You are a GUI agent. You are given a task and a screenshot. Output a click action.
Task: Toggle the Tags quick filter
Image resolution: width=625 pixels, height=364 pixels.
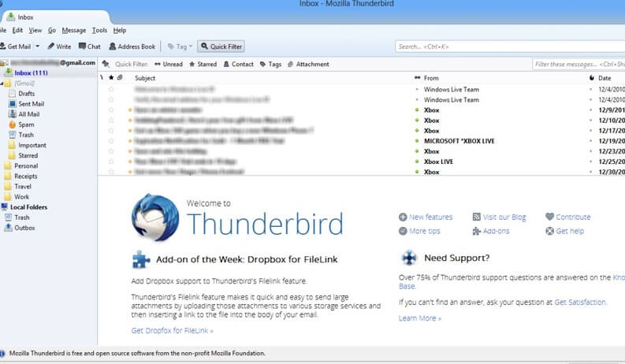[270, 64]
